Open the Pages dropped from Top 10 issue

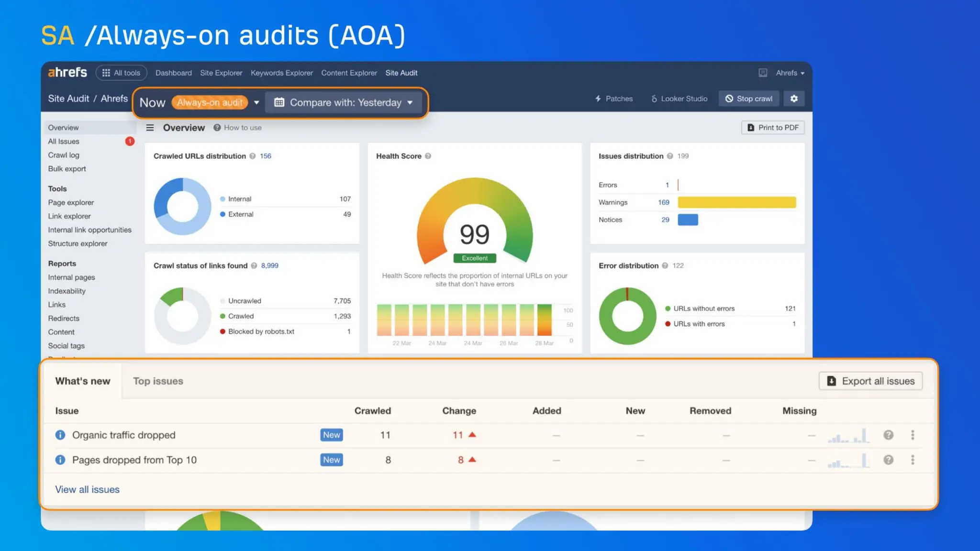[134, 460]
